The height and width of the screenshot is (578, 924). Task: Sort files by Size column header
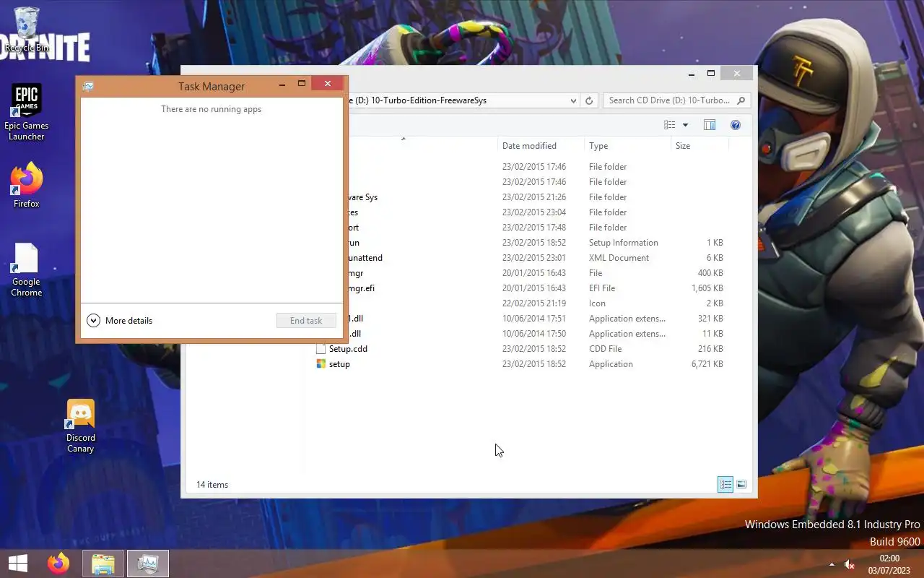click(x=699, y=146)
